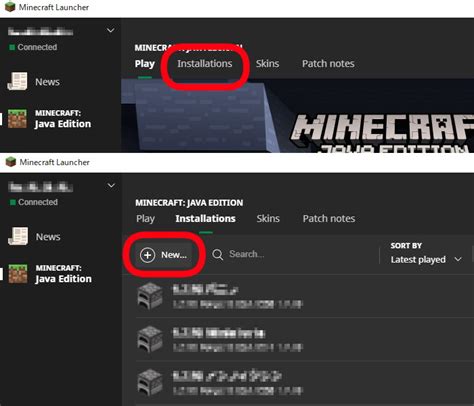This screenshot has height=406, width=474.
Task: Open Patch notes tab in upper launcher window
Action: pyautogui.click(x=328, y=64)
